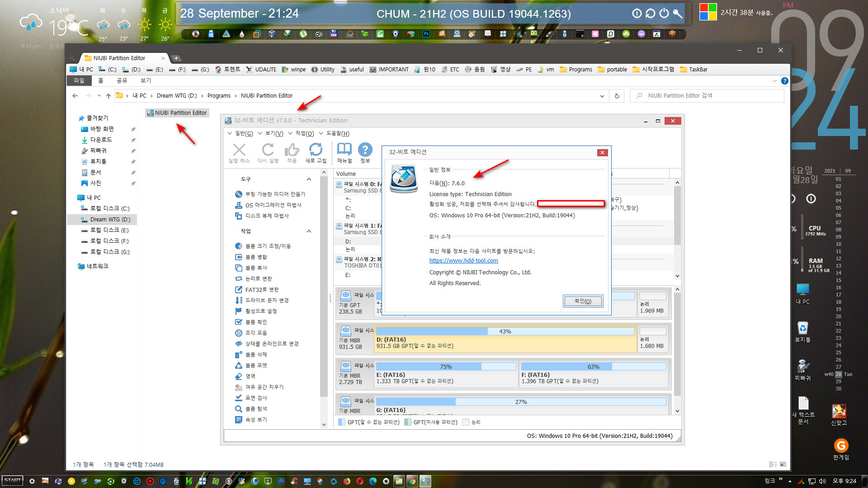Add a new Explorer tab
Image resolution: width=868 pixels, height=488 pixels.
point(176,58)
